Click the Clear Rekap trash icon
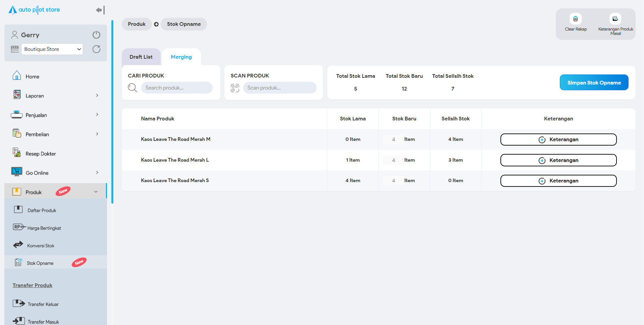This screenshot has height=325, width=644. tap(575, 19)
